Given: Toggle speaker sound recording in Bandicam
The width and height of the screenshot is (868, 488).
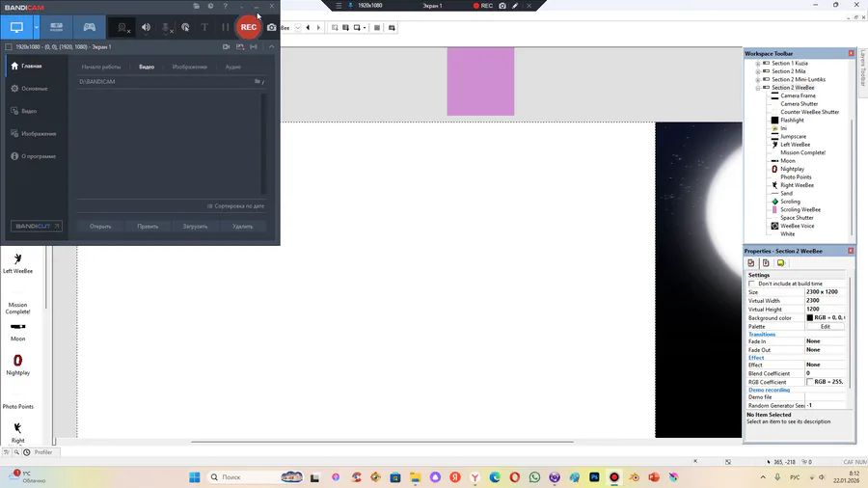Looking at the screenshot, I should 146,27.
